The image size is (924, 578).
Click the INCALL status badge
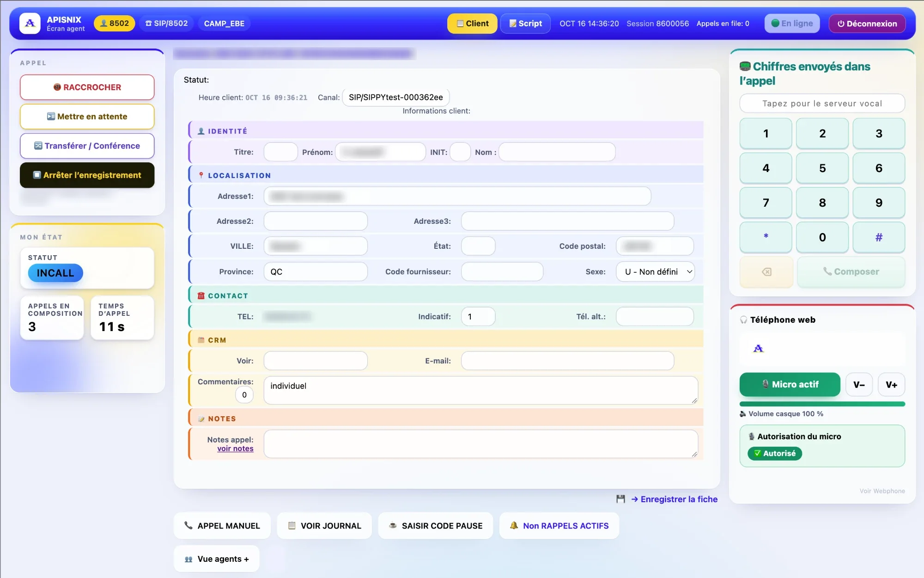(x=55, y=273)
